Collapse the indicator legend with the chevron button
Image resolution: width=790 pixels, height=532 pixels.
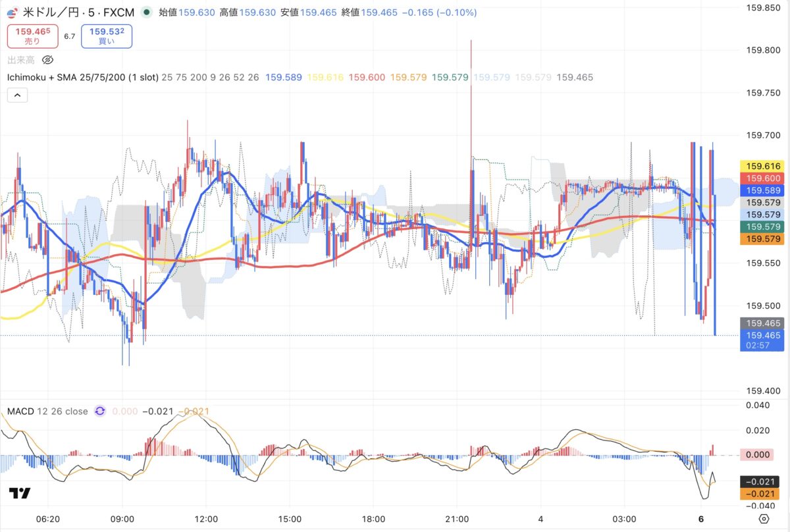(17, 95)
